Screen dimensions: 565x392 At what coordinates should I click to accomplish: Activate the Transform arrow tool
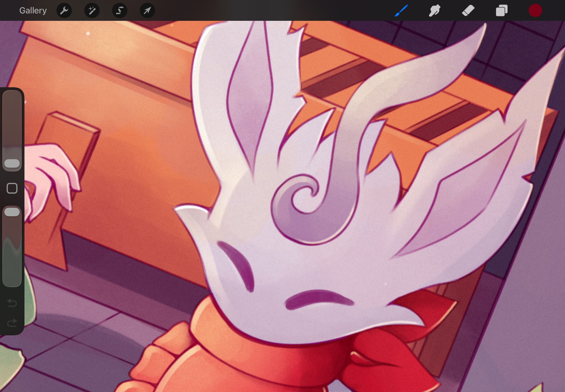pos(147,11)
